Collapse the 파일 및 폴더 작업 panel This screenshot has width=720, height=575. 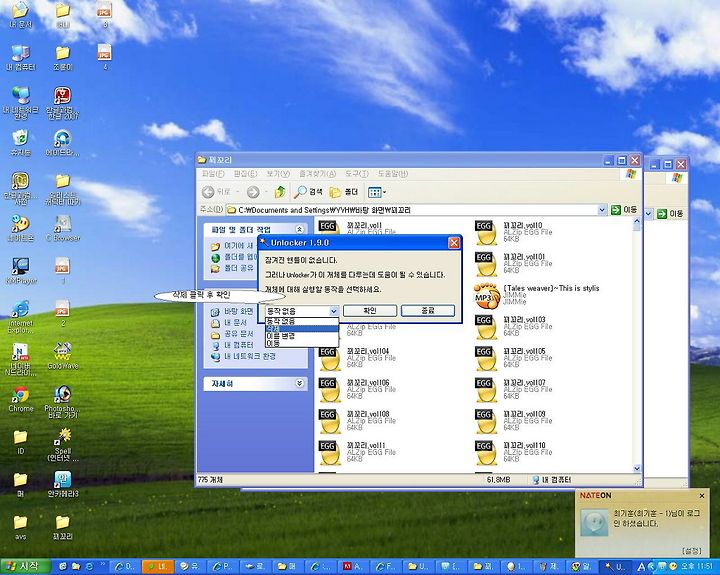299,229
